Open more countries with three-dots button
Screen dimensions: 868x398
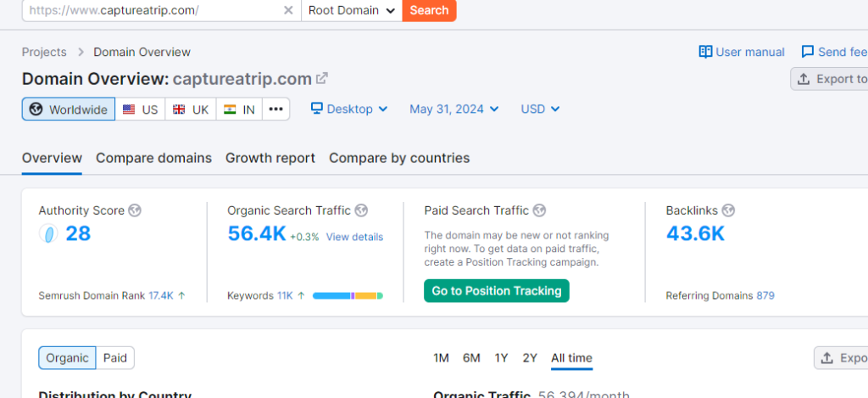point(275,109)
